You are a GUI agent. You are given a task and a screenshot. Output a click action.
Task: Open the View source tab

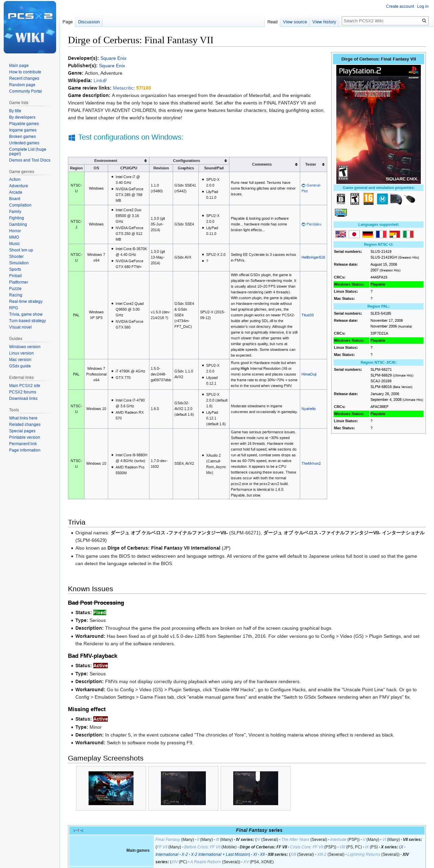(295, 22)
